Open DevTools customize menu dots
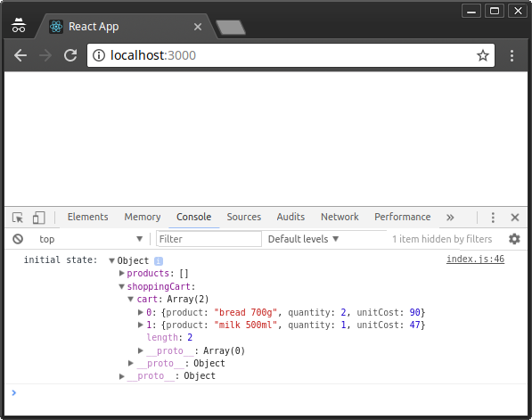This screenshot has height=420, width=532. [493, 218]
